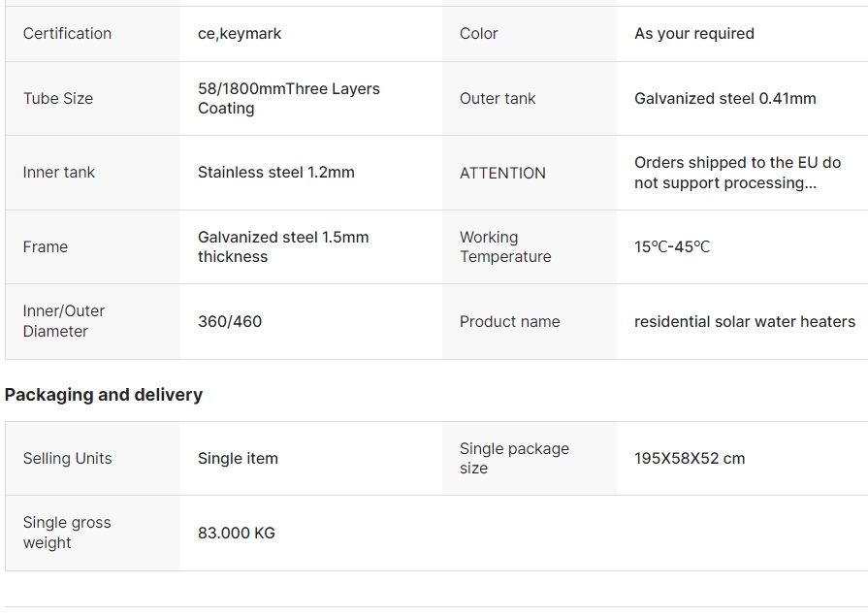Click the Packaging and delivery heading
The height and width of the screenshot is (616, 868).
pos(104,395)
